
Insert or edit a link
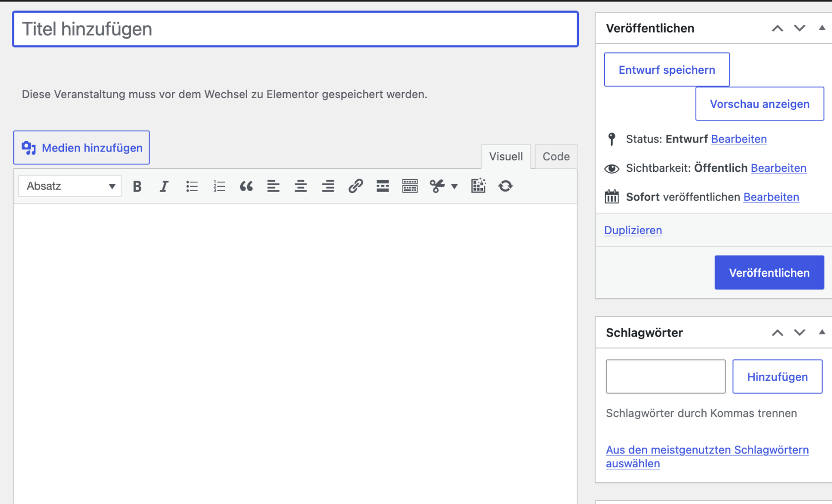tap(356, 186)
